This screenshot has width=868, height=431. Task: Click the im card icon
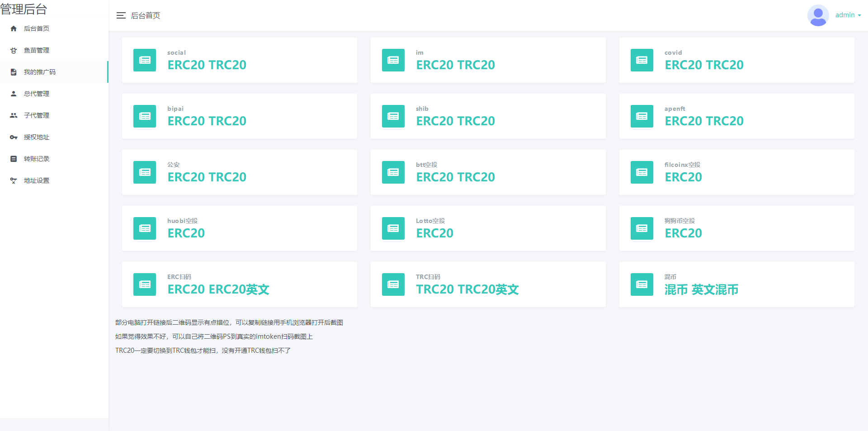coord(393,60)
